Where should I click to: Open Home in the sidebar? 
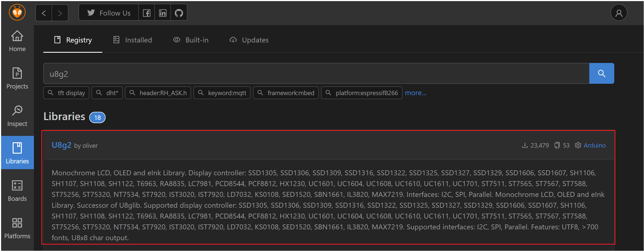pos(17,41)
